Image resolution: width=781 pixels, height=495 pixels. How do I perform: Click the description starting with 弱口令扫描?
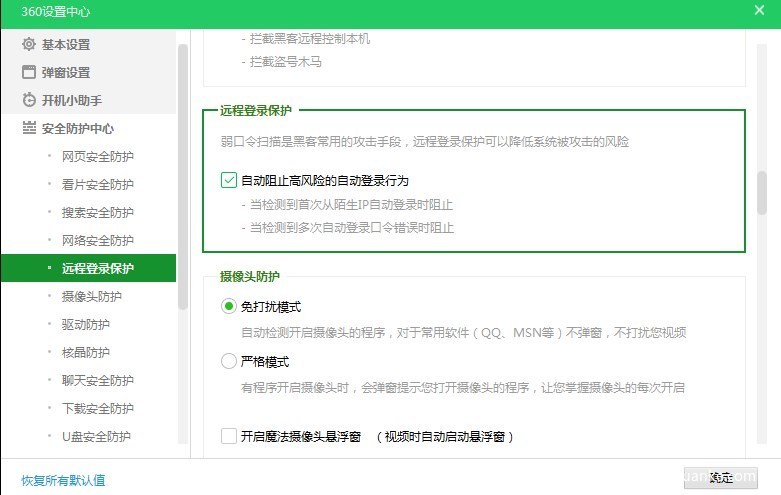(x=425, y=141)
